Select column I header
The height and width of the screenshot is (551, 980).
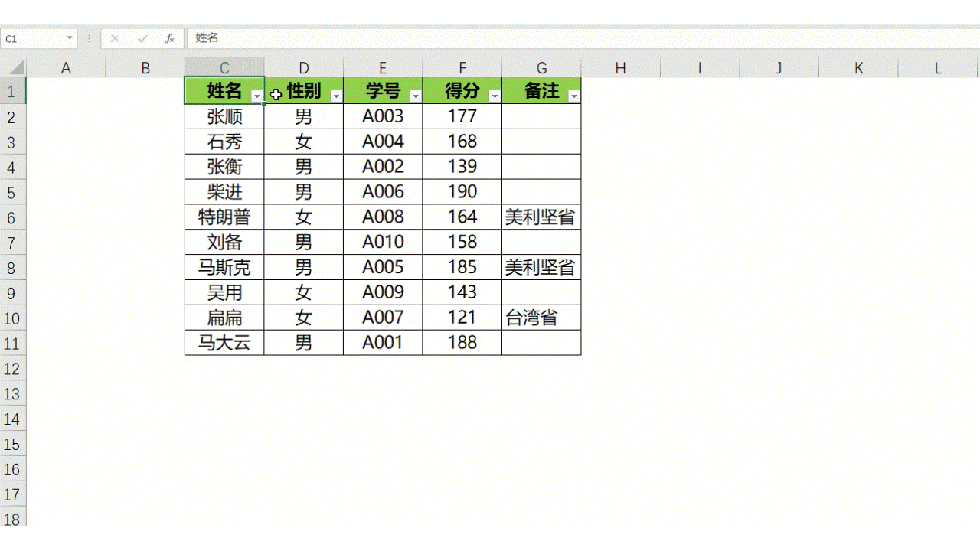[x=700, y=67]
